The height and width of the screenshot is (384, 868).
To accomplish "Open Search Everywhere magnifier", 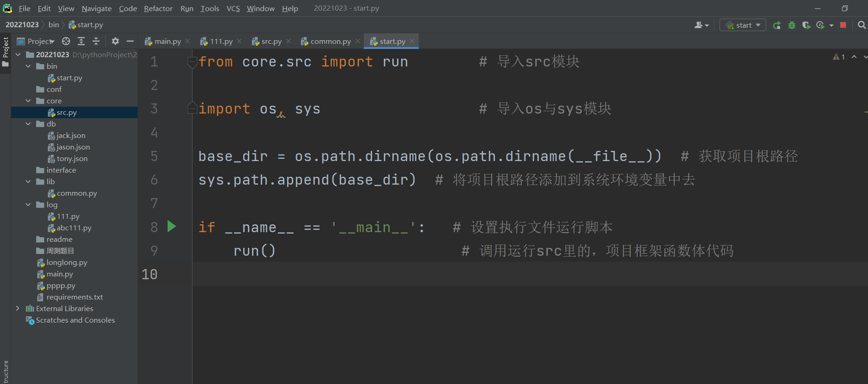I will [x=862, y=25].
